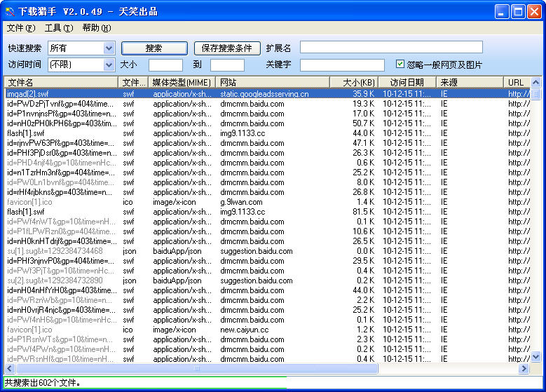Click status text 共搜索出602个文件
546x392 pixels.
pos(43,383)
